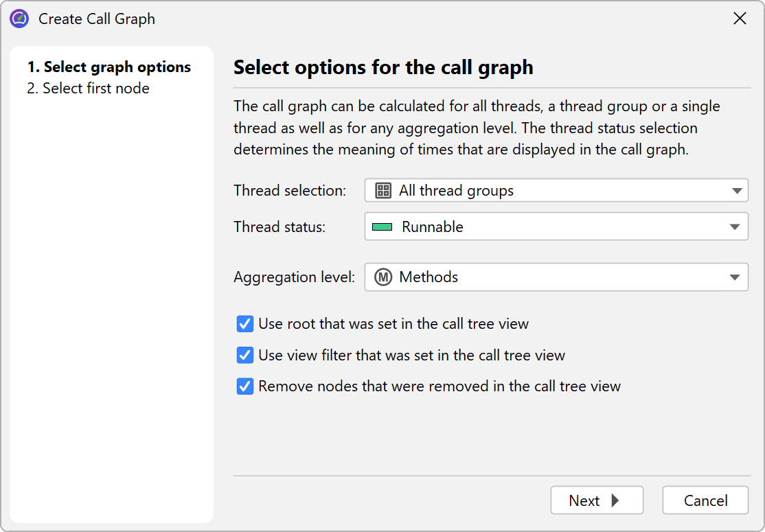Click the green Runnable status swatch

click(382, 227)
